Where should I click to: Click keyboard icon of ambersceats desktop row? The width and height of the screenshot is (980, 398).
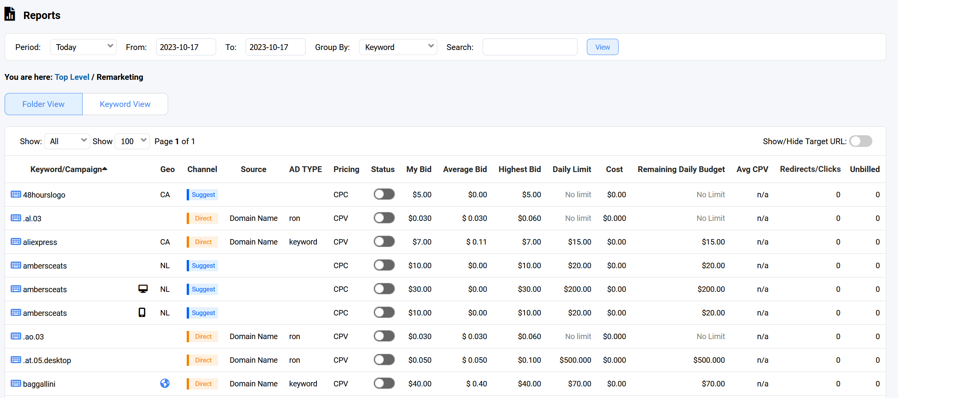tap(16, 289)
